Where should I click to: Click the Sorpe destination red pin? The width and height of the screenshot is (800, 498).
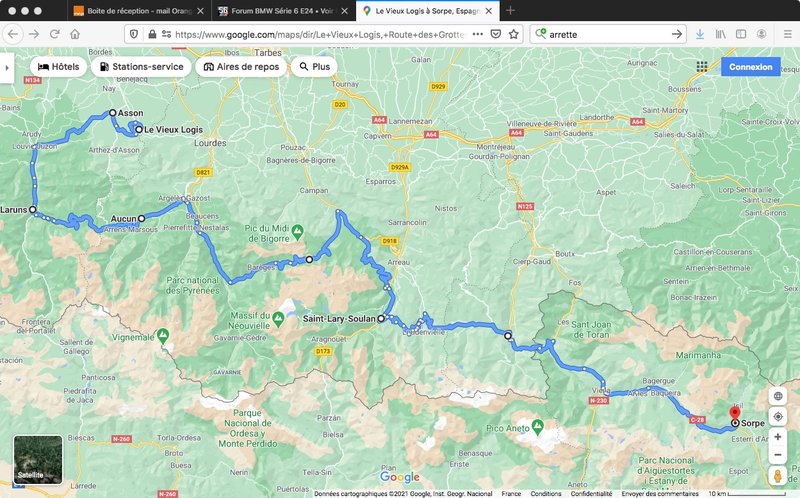tap(735, 413)
